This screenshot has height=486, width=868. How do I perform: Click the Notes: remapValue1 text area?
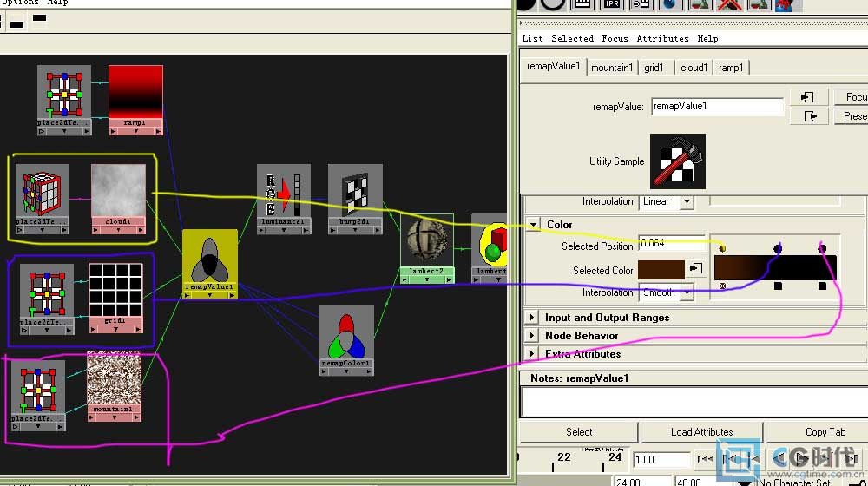click(694, 402)
